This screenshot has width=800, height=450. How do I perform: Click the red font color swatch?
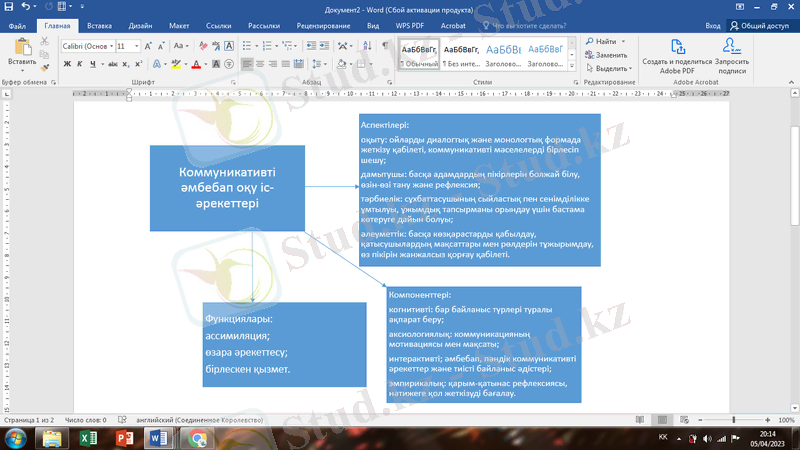[196, 65]
